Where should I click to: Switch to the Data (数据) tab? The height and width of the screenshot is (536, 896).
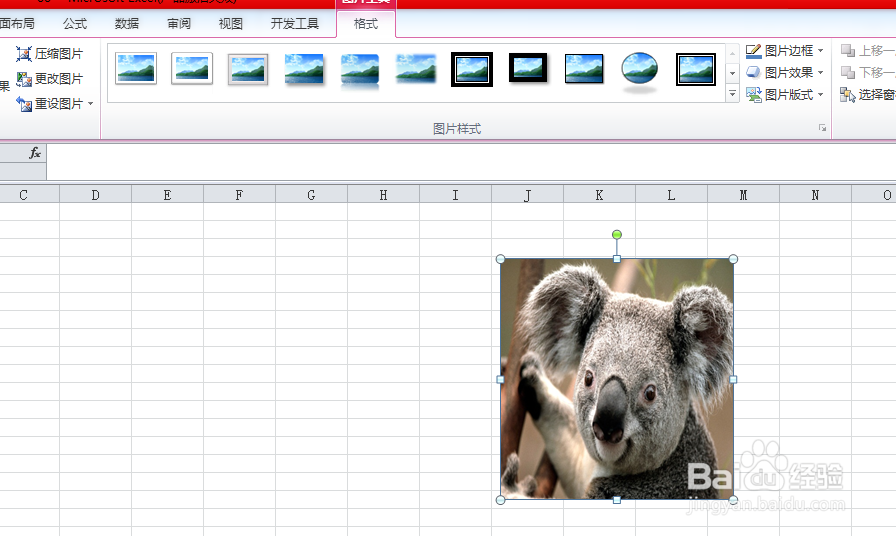pos(127,23)
